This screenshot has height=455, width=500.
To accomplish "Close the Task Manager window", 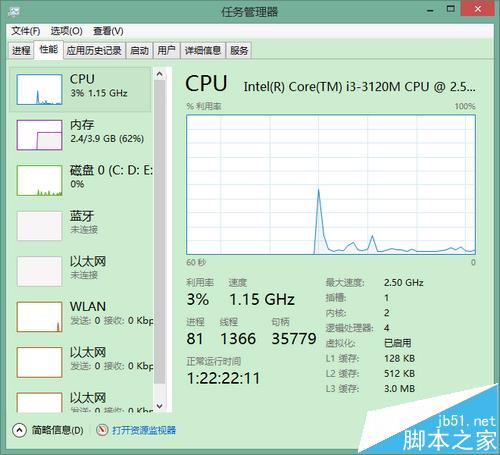I will coord(477,9).
